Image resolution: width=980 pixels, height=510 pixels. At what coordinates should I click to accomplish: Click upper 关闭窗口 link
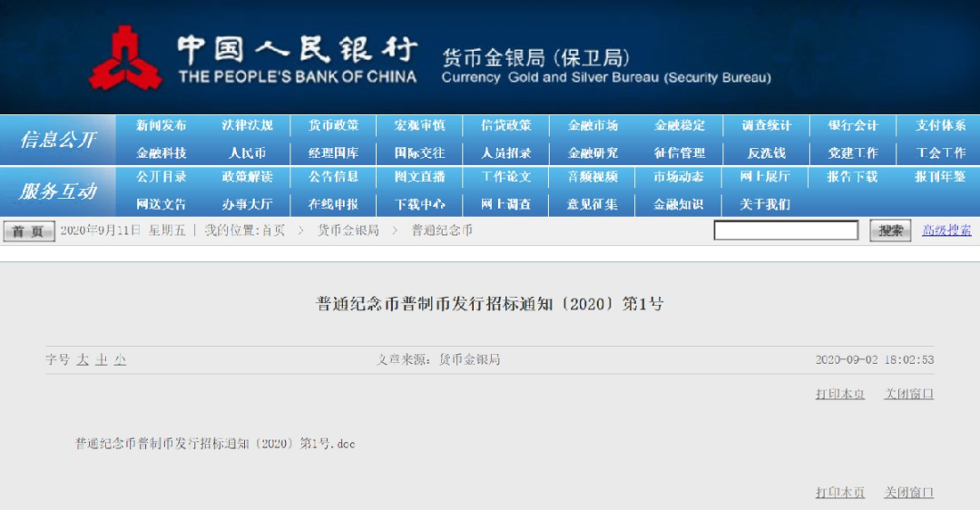tap(908, 394)
